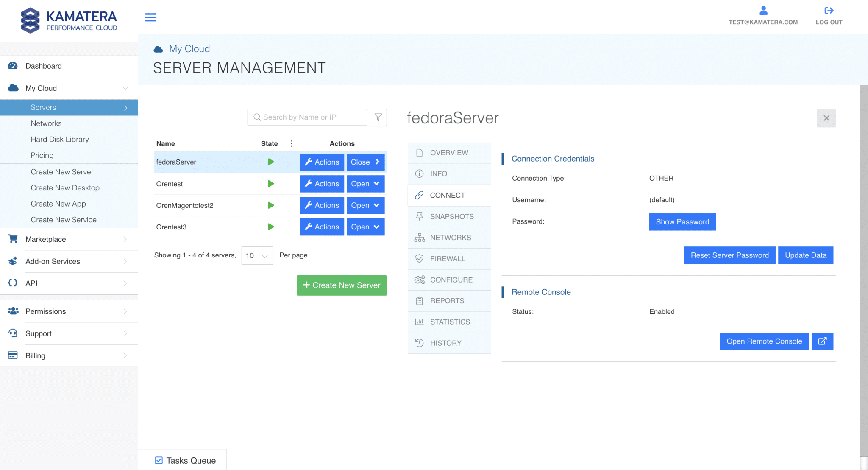The image size is (868, 470).
Task: Expand the per page count dropdown
Action: click(x=257, y=255)
